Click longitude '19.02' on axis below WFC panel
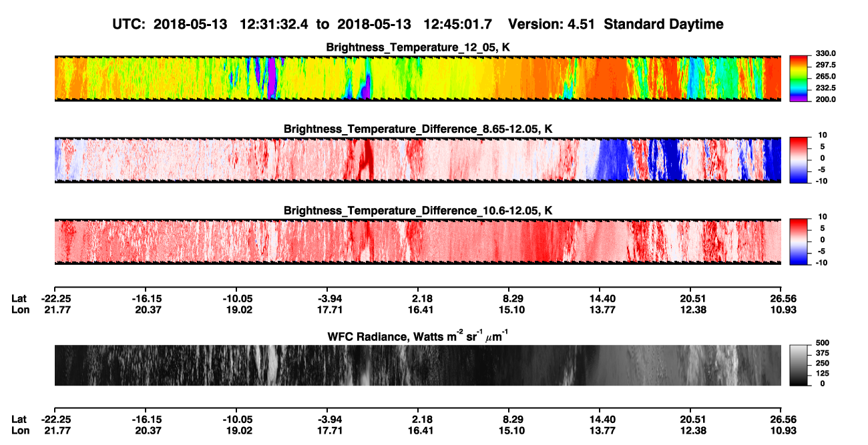 click(x=239, y=430)
